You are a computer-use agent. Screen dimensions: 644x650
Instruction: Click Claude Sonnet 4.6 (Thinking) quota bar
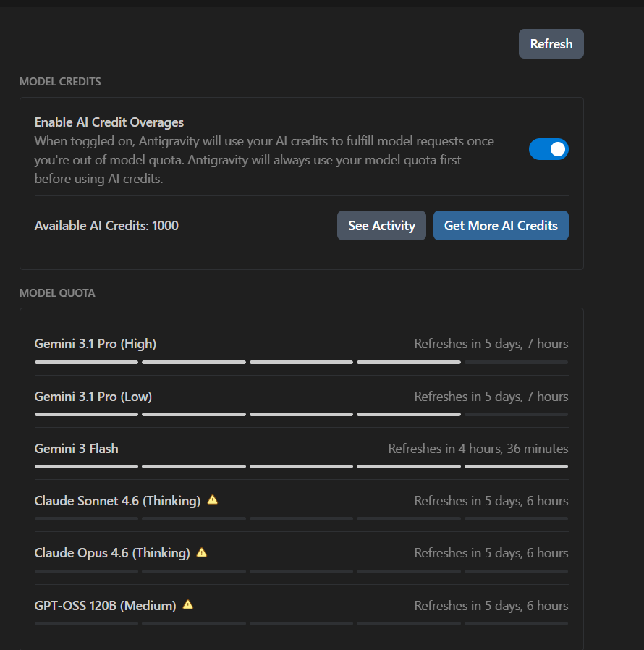pos(301,518)
